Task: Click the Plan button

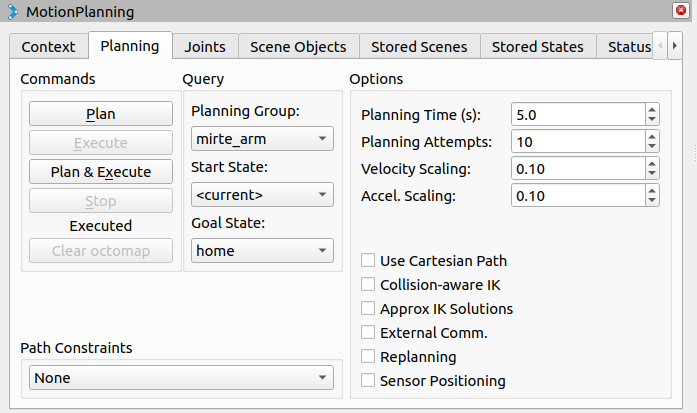Action: point(100,115)
